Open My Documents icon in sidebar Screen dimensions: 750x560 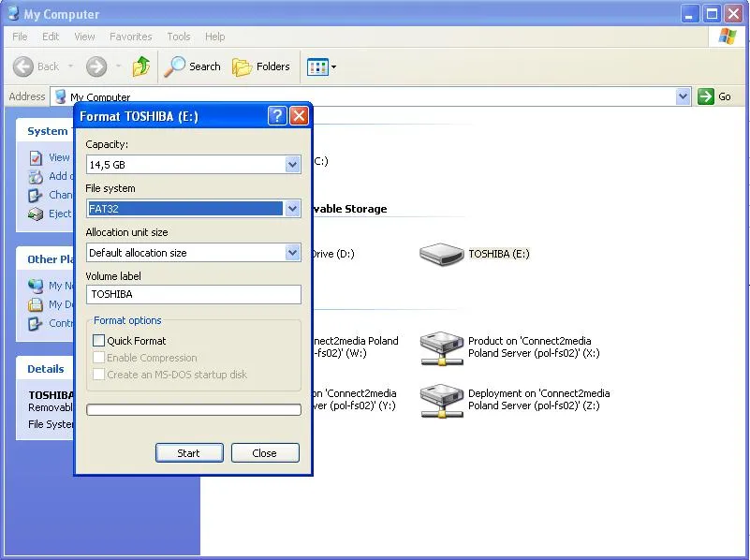tap(36, 304)
